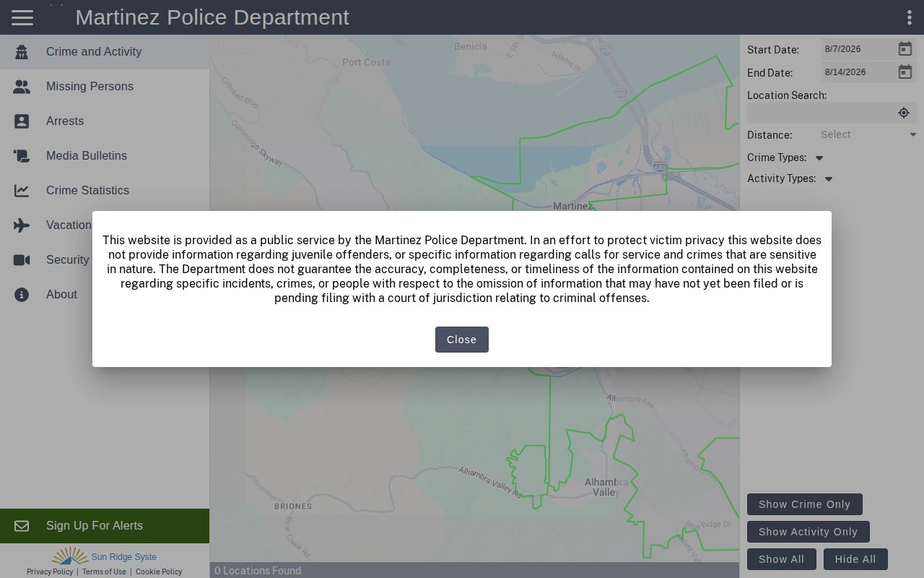The image size is (924, 578).
Task: Click the 0 Locations Found status text
Action: 258,571
